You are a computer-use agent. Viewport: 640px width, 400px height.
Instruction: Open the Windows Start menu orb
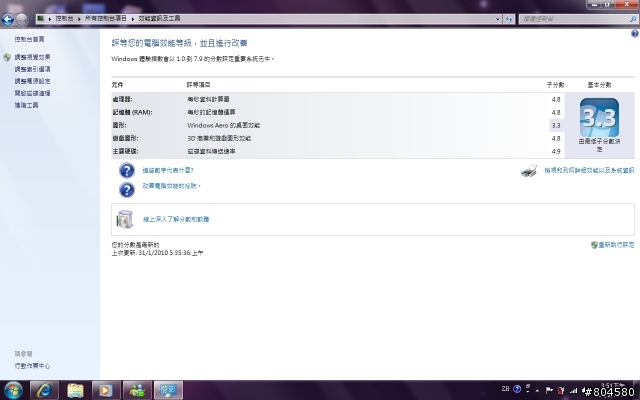coord(13,390)
